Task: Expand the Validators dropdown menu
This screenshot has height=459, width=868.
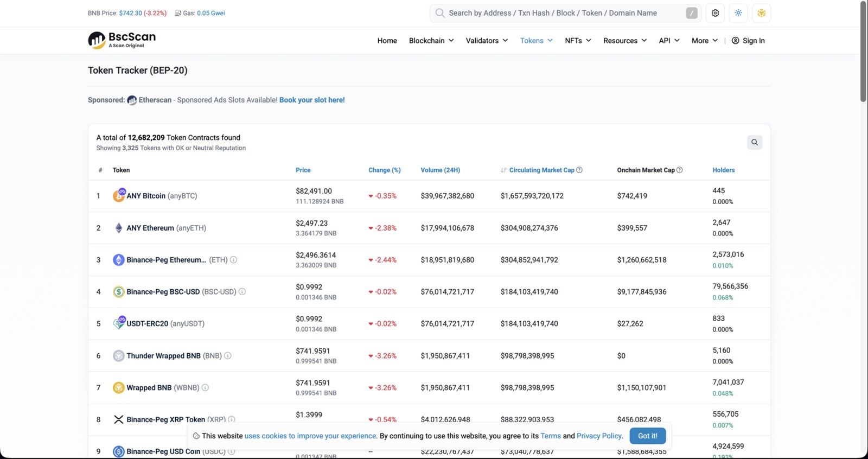Action: point(487,41)
